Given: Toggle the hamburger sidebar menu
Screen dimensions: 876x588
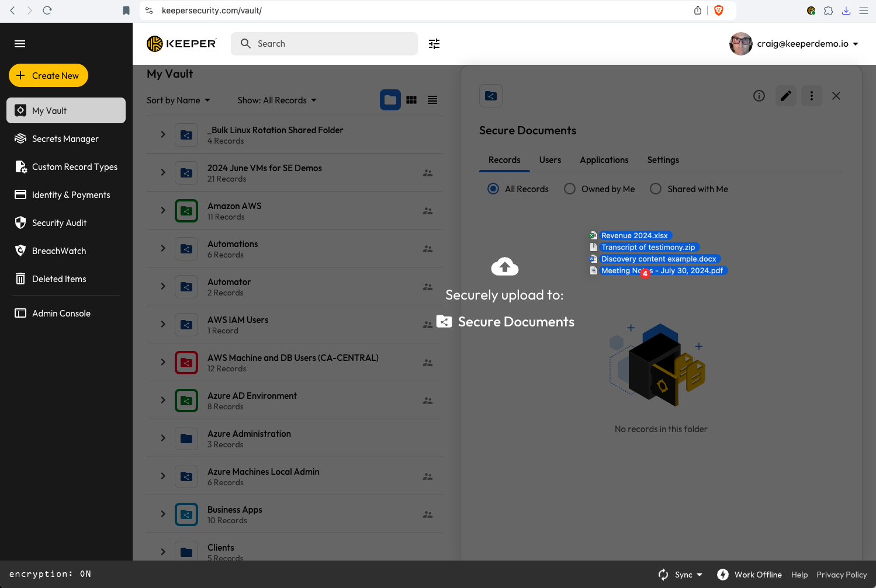Looking at the screenshot, I should [x=20, y=44].
